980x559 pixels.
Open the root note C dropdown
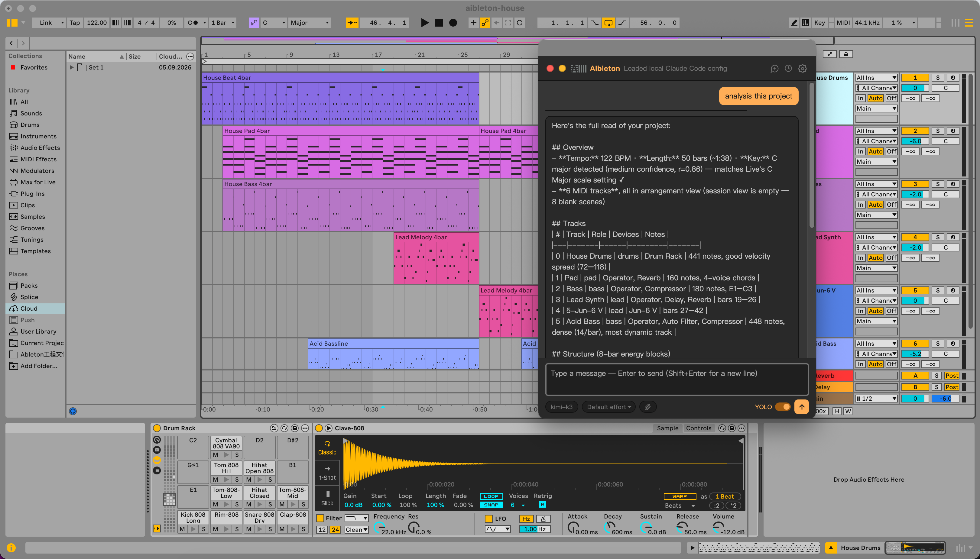(274, 23)
